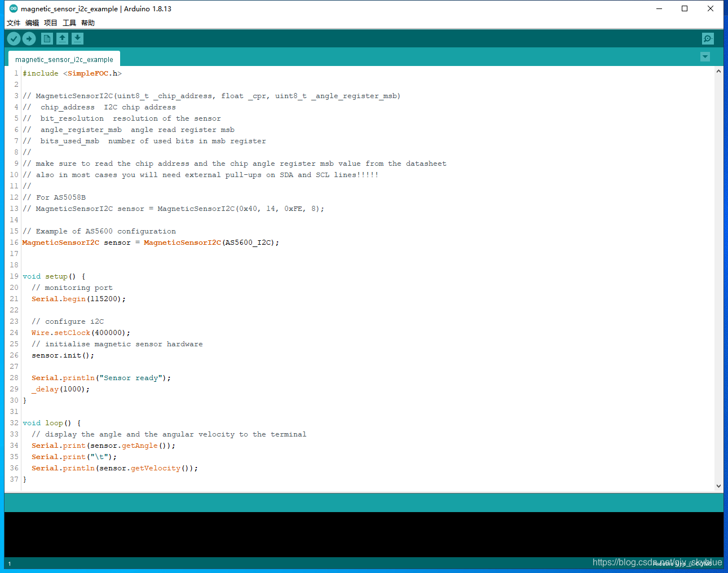Close the Arduino IDE window
The height and width of the screenshot is (573, 728).
[711, 8]
